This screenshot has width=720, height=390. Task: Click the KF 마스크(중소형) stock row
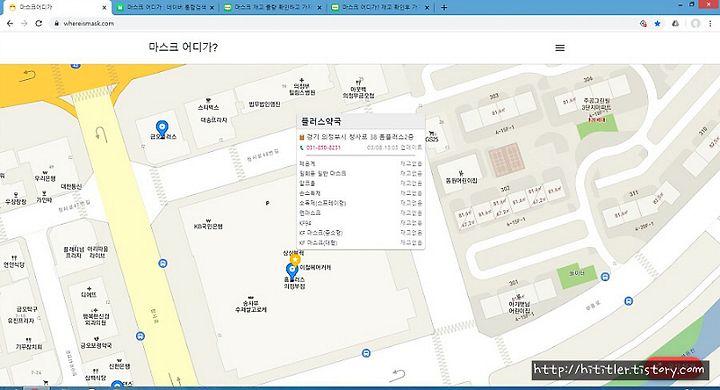tap(360, 233)
